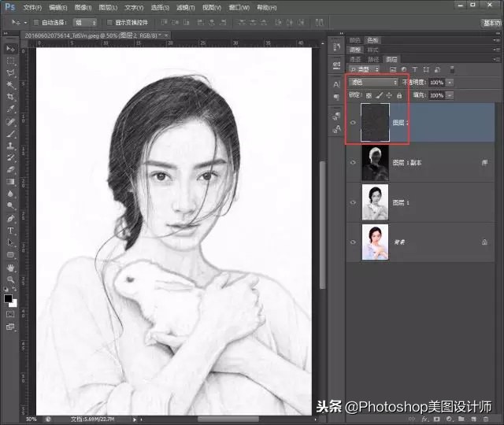Delete layer with the trash icon

pos(486,419)
